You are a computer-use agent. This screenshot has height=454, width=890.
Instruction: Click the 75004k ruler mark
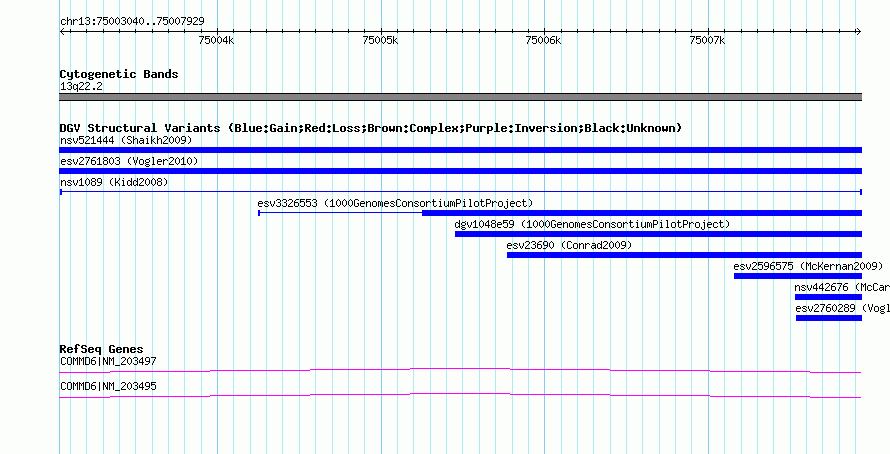tap(216, 40)
